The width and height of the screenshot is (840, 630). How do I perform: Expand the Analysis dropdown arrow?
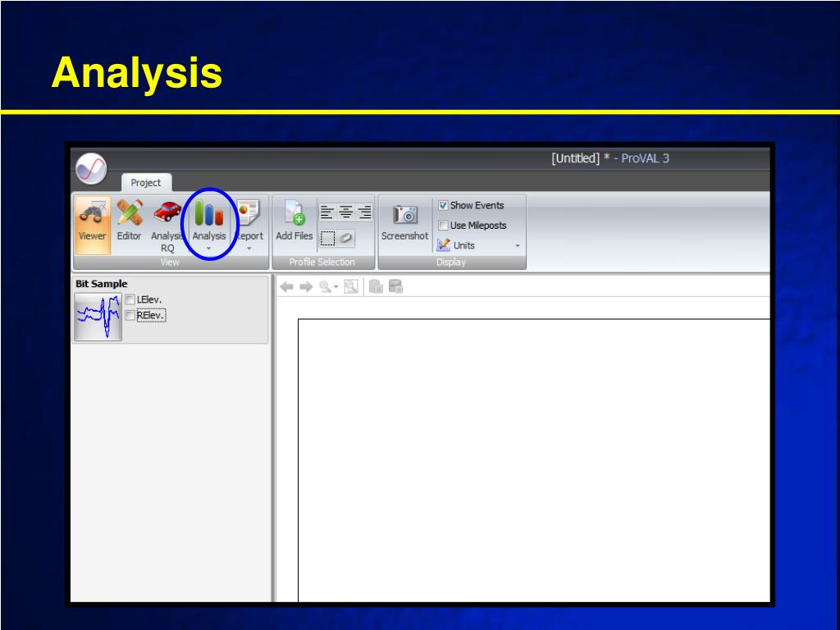(x=209, y=249)
